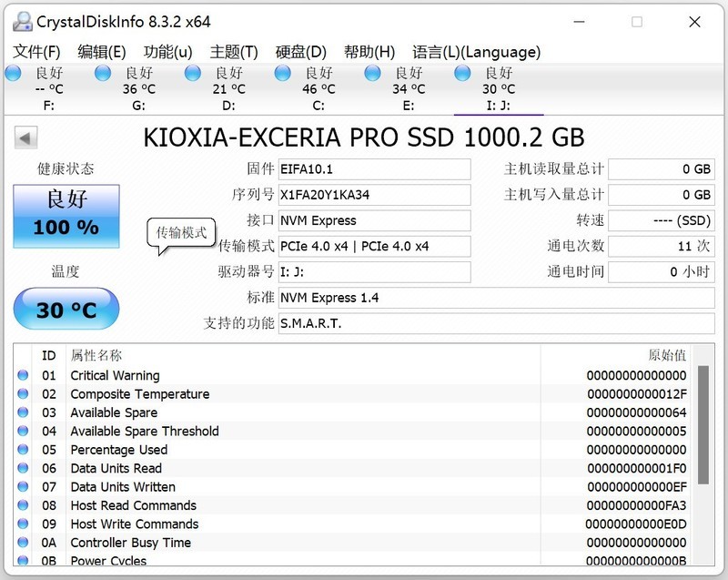
Task: Click the back arrow navigation button
Action: pos(25,137)
